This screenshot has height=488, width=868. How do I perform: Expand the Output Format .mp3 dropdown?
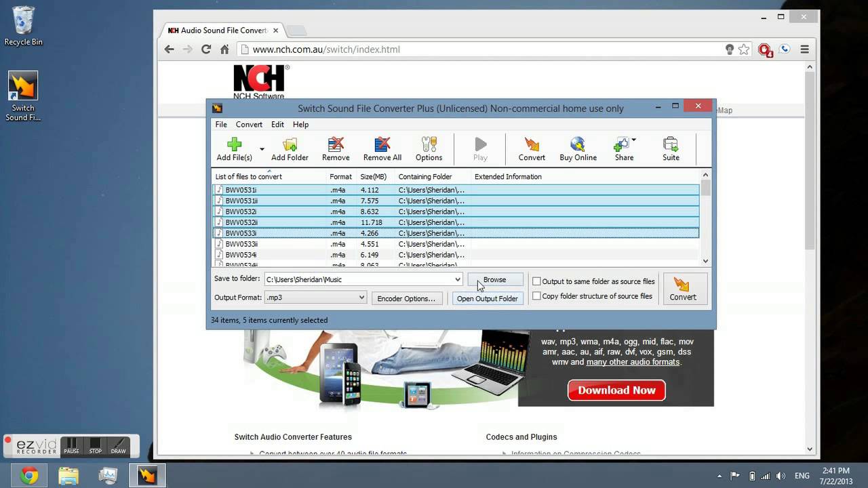[361, 297]
